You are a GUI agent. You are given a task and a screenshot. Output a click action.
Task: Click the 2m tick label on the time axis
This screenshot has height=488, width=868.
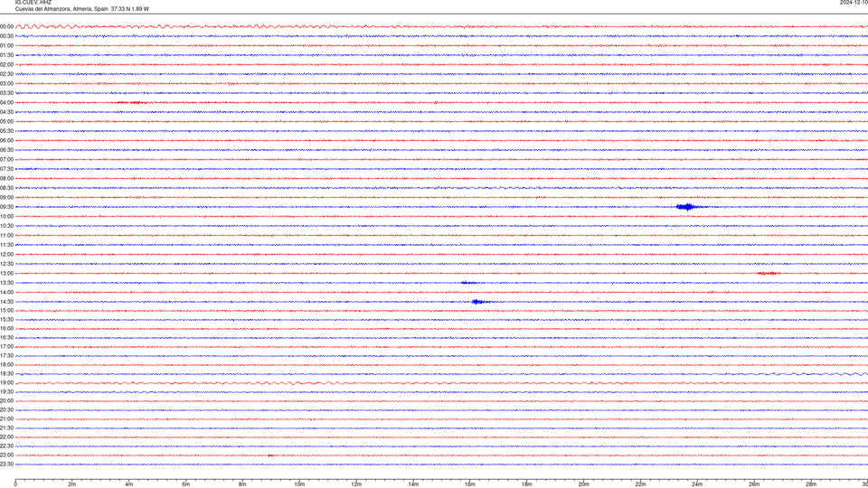click(x=72, y=484)
